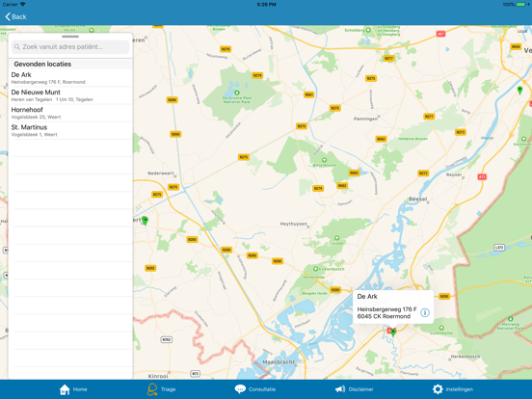Click the L373 road shield
Screen dimensions: 532x399
[x=499, y=248]
